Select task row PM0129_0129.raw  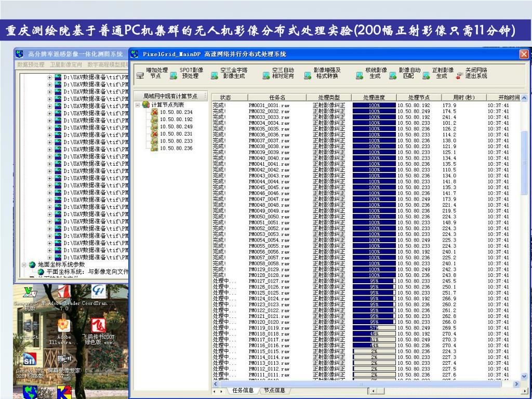point(366,270)
